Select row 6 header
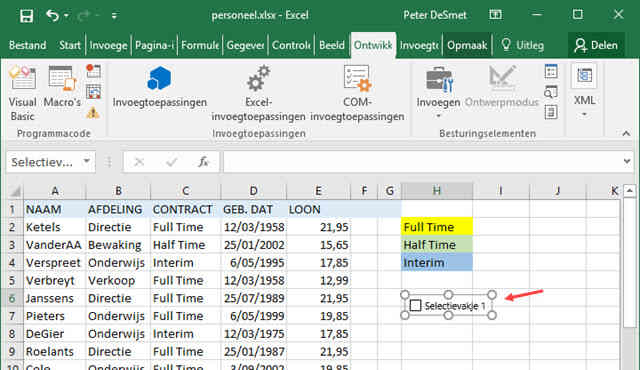This screenshot has height=370, width=640. [12, 298]
